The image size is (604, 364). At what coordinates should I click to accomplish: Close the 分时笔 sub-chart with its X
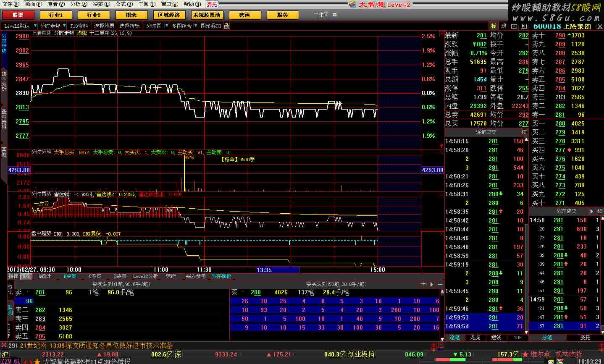tap(441, 152)
